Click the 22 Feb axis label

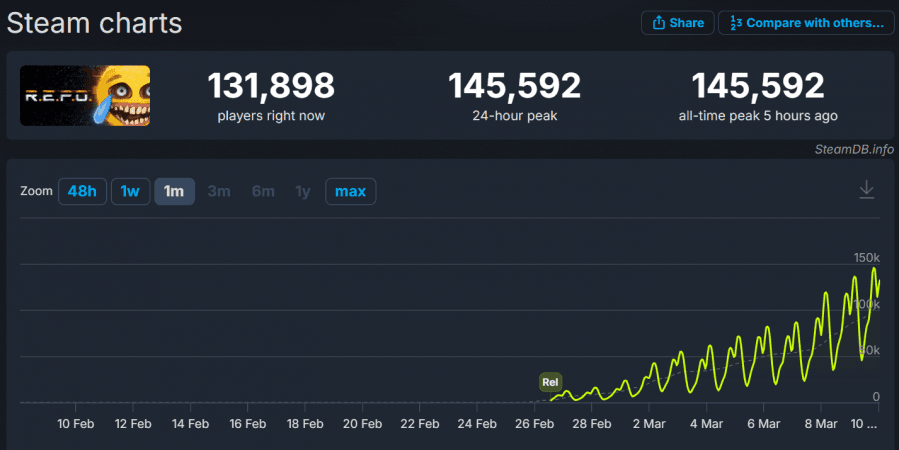click(420, 424)
